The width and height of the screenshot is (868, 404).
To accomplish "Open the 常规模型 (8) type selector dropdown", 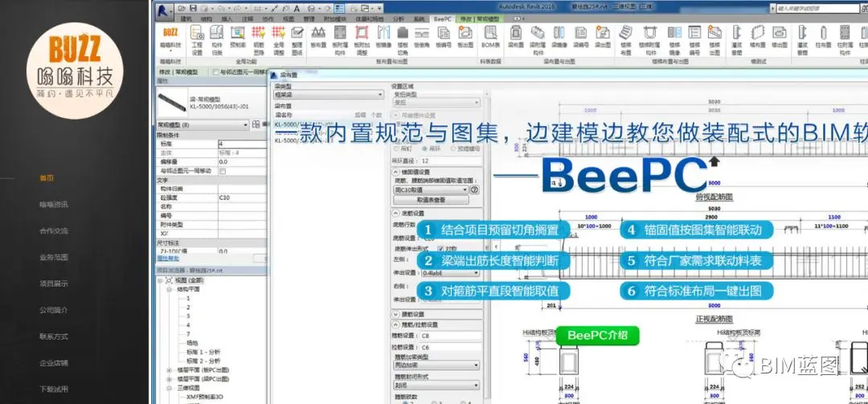I will 203,125.
